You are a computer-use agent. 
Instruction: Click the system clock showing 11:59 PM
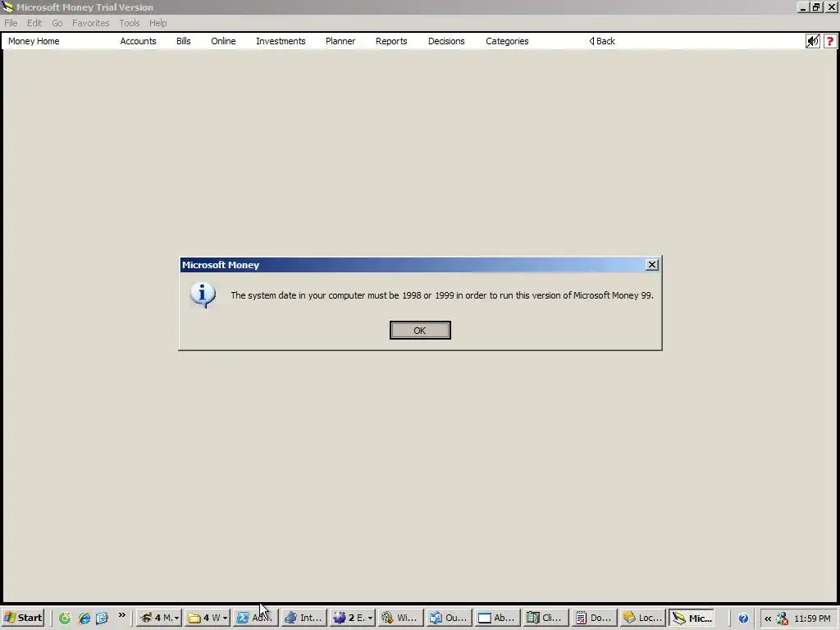pyautogui.click(x=812, y=619)
